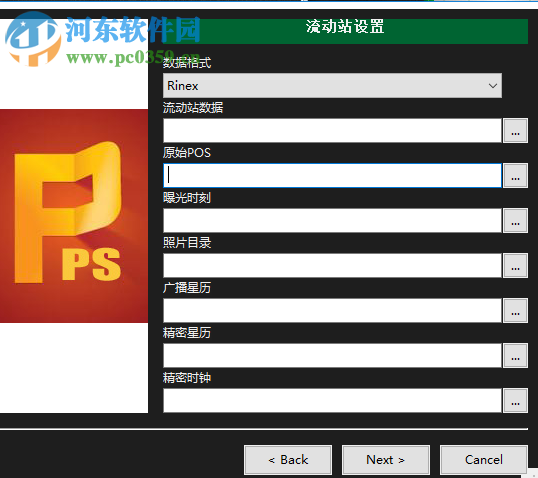Screen dimensions: 538x478
Task: Browse for 广播星历 file
Action: [515, 310]
